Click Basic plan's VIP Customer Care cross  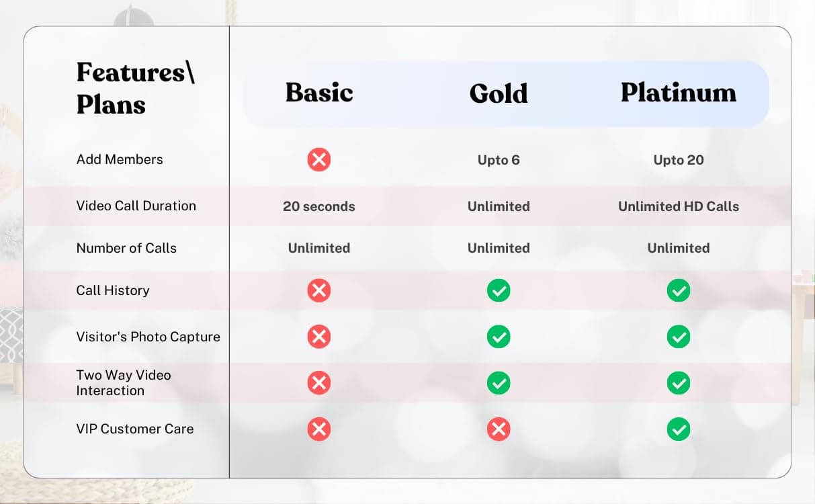coord(319,429)
